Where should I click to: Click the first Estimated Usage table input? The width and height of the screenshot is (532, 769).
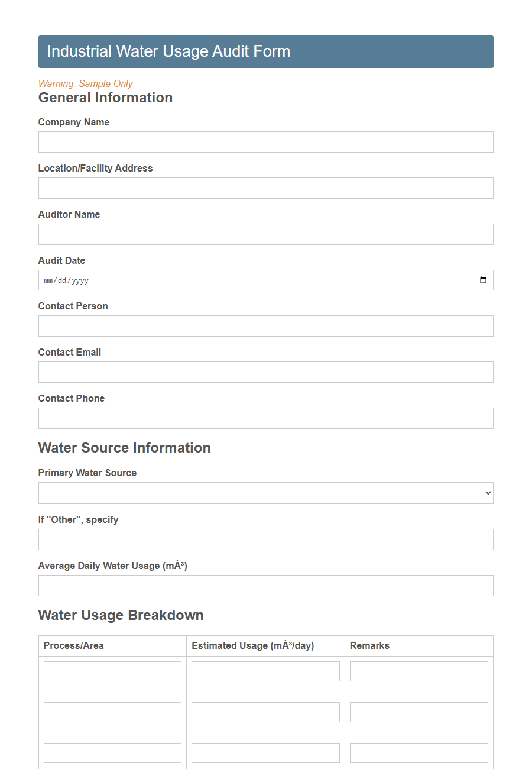click(265, 671)
